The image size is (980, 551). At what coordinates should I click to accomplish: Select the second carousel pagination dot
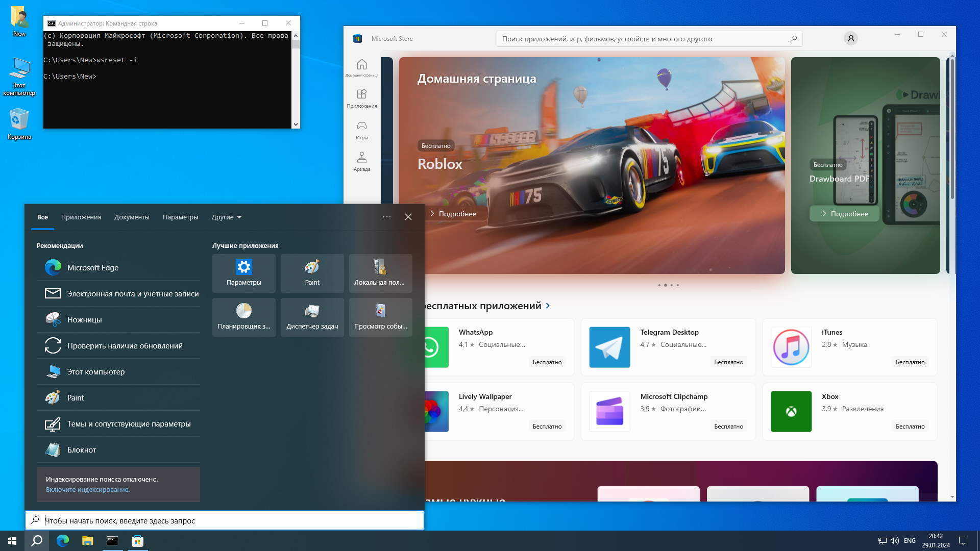pos(665,285)
